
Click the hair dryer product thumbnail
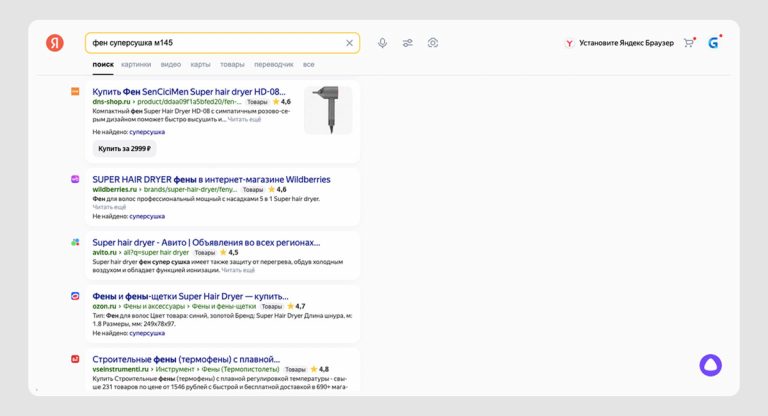coord(328,109)
